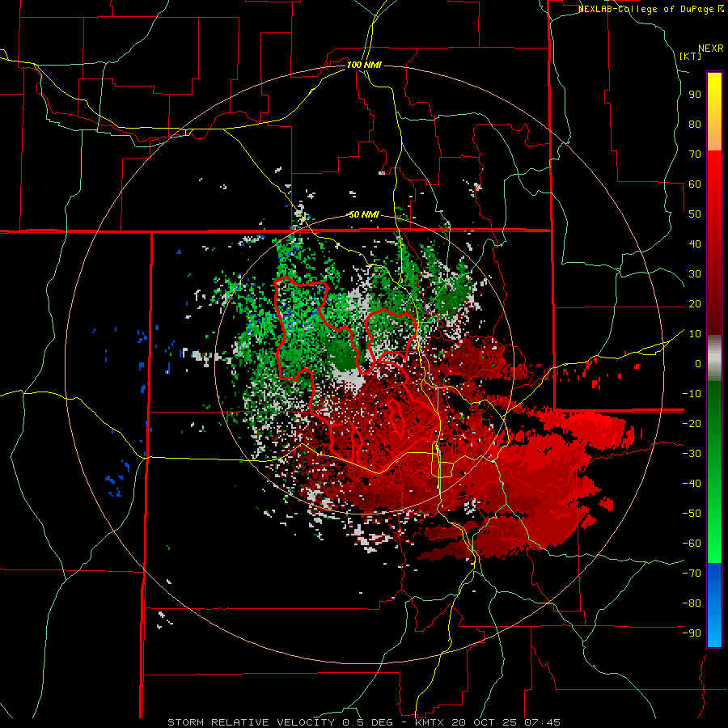728x728 pixels.
Task: Click the "07:45" timestamp
Action: click(542, 722)
